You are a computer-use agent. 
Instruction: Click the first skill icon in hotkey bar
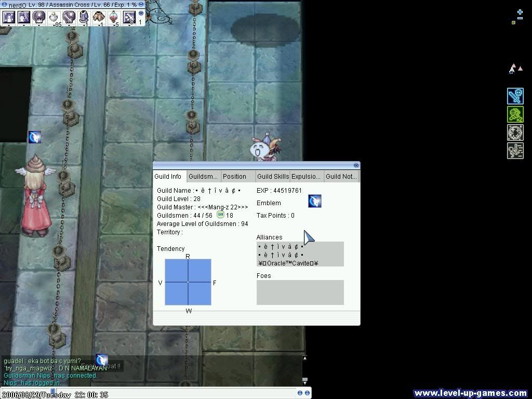coord(9,17)
